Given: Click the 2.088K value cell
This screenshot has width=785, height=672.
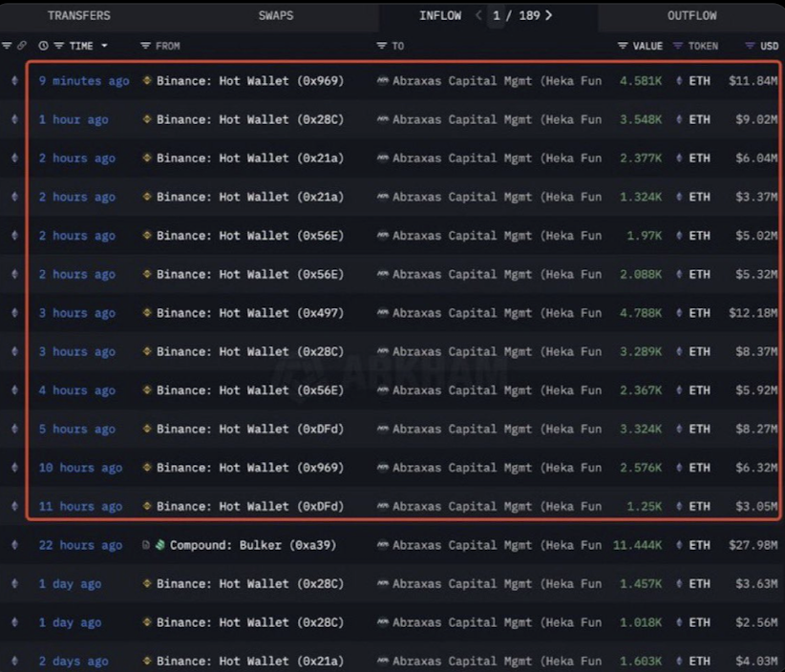Looking at the screenshot, I should click(x=641, y=275).
